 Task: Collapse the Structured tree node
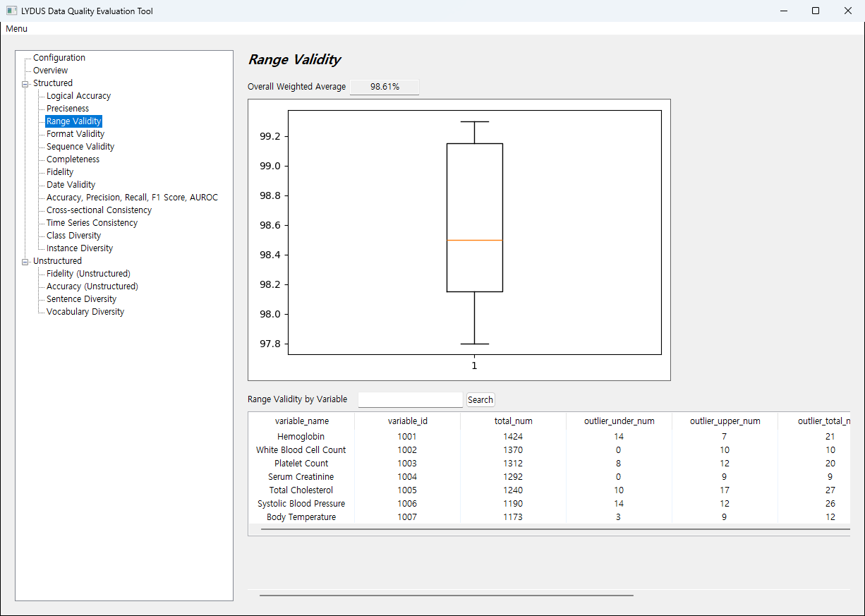26,83
